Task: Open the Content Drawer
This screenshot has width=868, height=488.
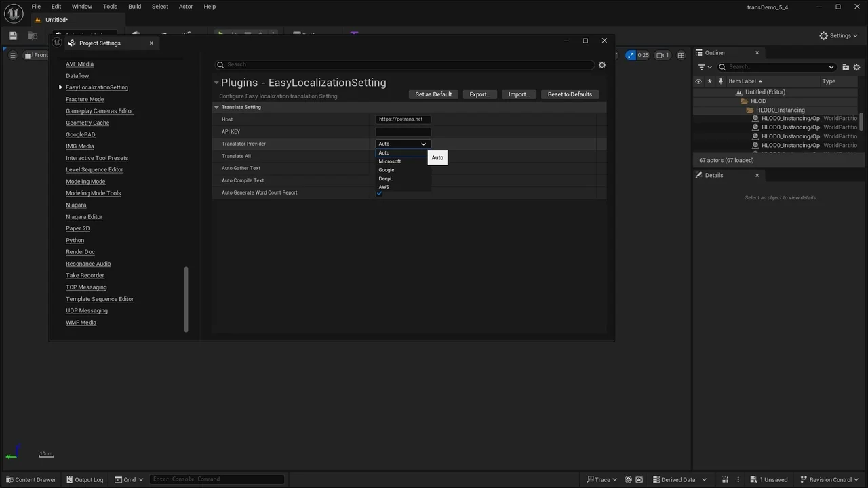Action: tap(30, 479)
